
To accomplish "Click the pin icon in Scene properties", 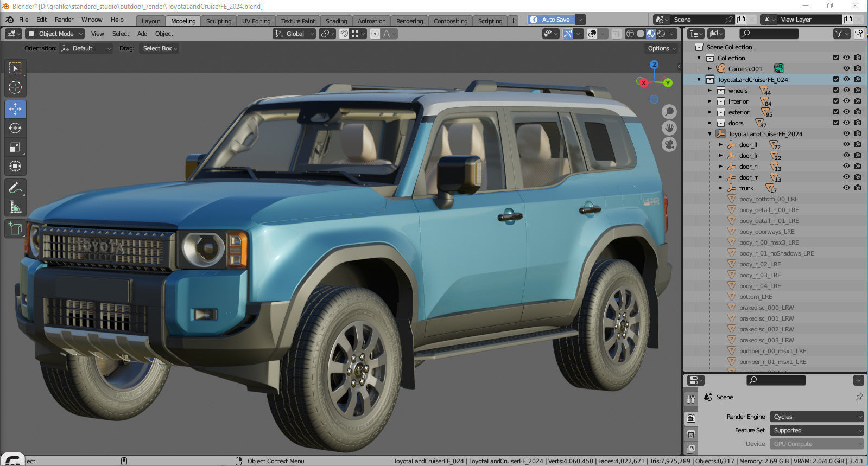I will point(859,397).
